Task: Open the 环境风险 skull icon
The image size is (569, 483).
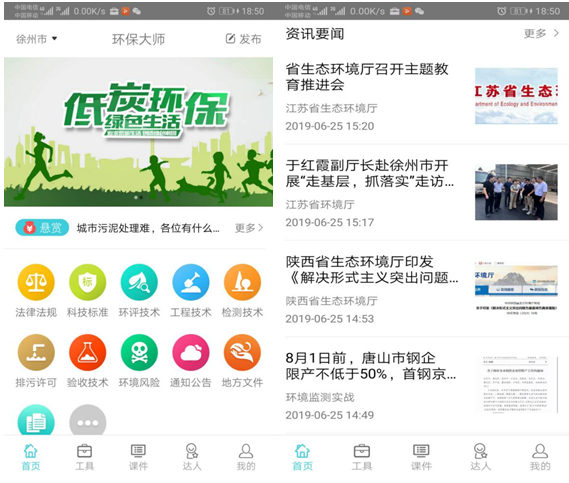Action: (139, 352)
